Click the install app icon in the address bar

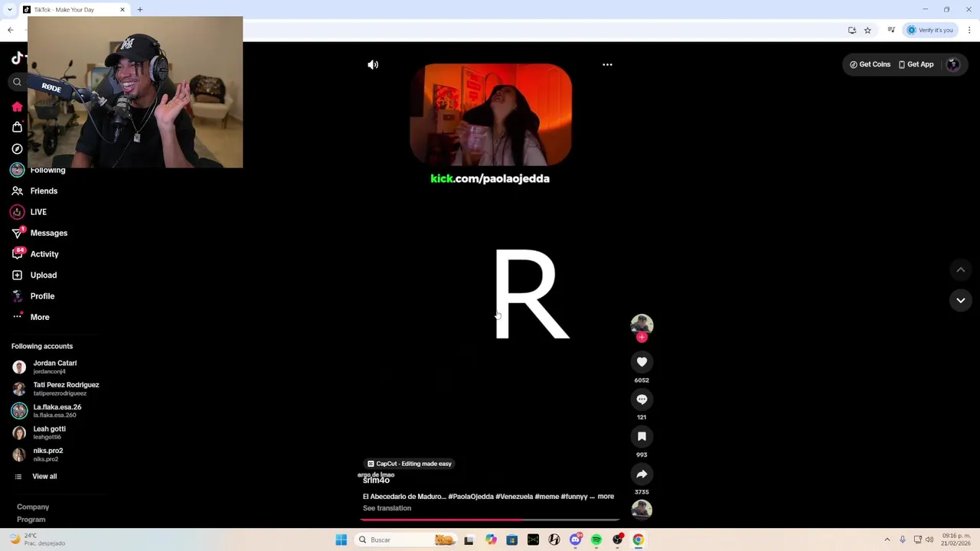pos(851,31)
